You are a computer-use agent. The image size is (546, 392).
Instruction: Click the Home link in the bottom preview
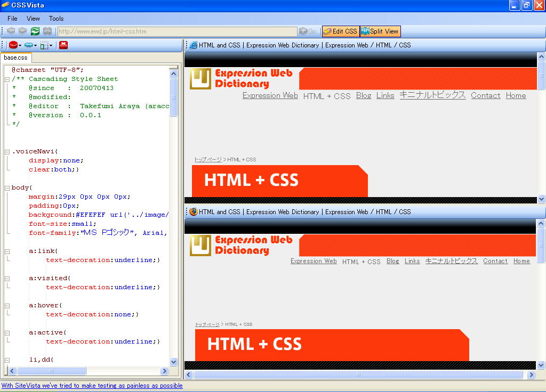coord(521,261)
